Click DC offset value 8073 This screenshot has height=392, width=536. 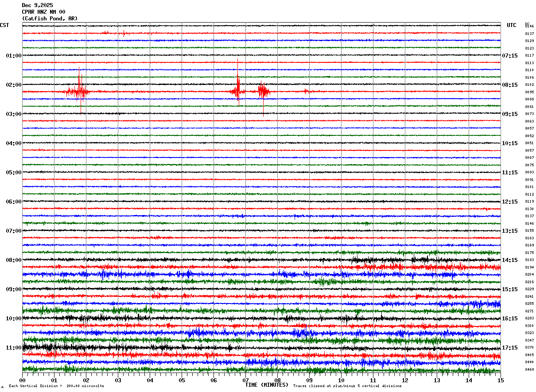click(529, 114)
